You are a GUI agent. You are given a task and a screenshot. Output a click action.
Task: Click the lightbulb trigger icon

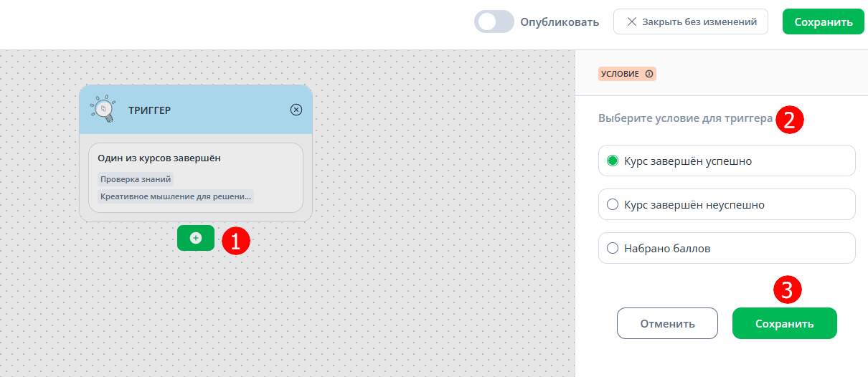point(103,110)
